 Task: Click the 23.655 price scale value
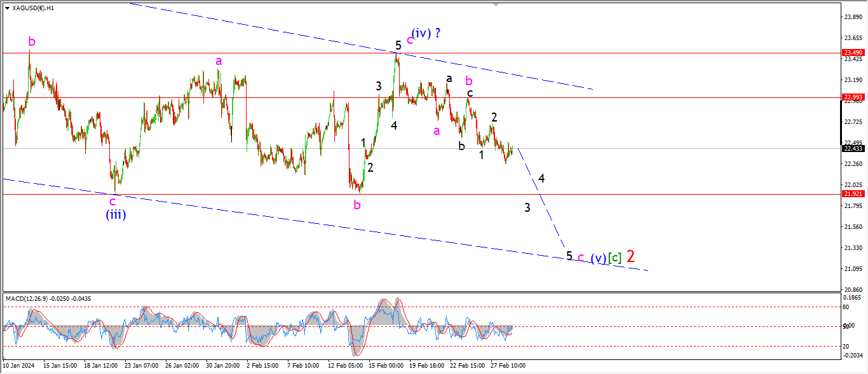[852, 38]
